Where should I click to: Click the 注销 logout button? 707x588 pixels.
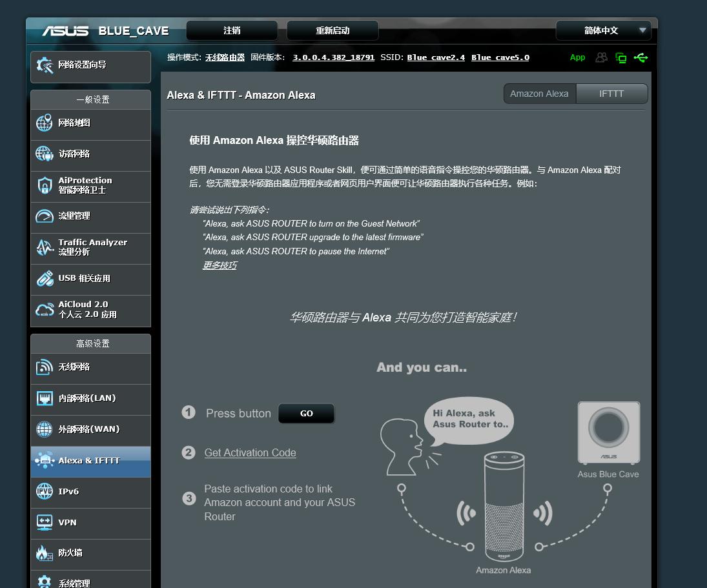[232, 30]
